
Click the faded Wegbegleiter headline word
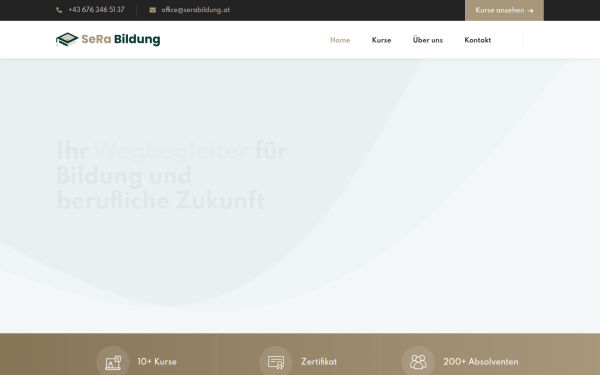[x=171, y=151]
